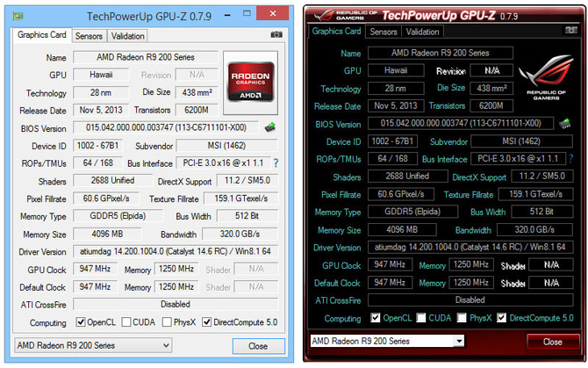This screenshot has height=368, width=588.
Task: Click the Bus Interface question mark in the ROG window
Action: 570,159
